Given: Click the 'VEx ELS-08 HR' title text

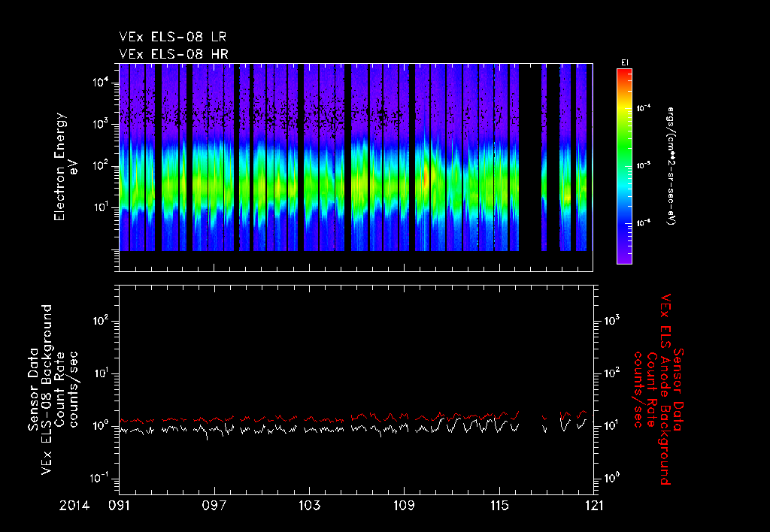Looking at the screenshot, I should (174, 54).
